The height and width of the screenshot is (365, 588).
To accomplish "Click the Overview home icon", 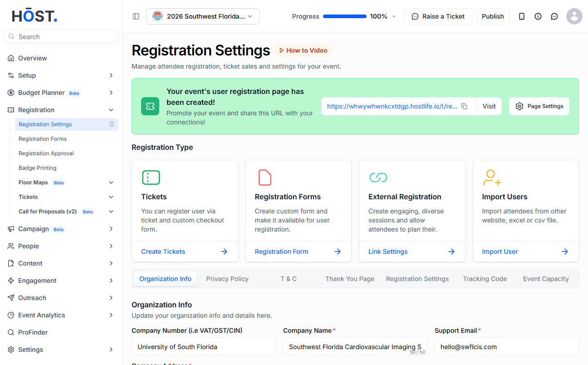I will [11, 58].
